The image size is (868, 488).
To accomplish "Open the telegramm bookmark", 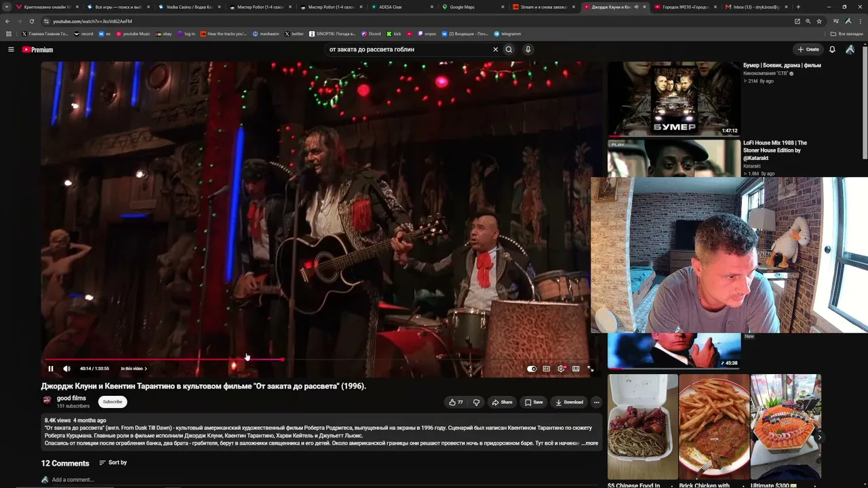I will 507,34.
